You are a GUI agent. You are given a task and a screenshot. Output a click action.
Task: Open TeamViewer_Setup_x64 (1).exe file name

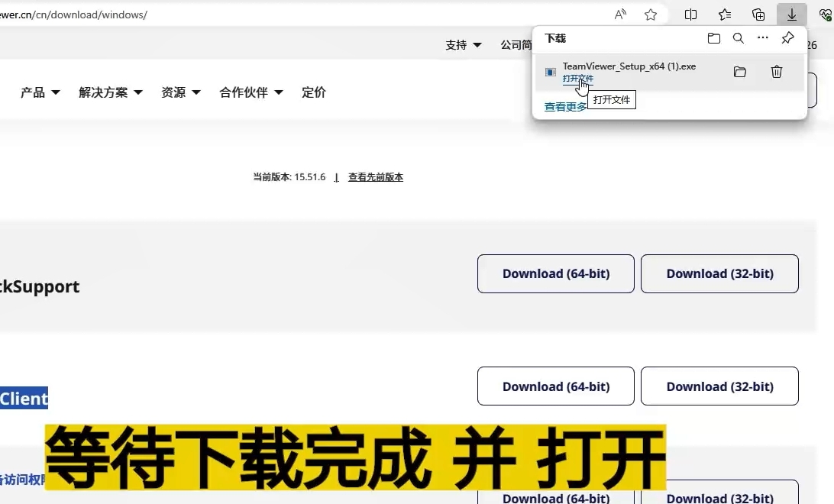click(x=629, y=66)
